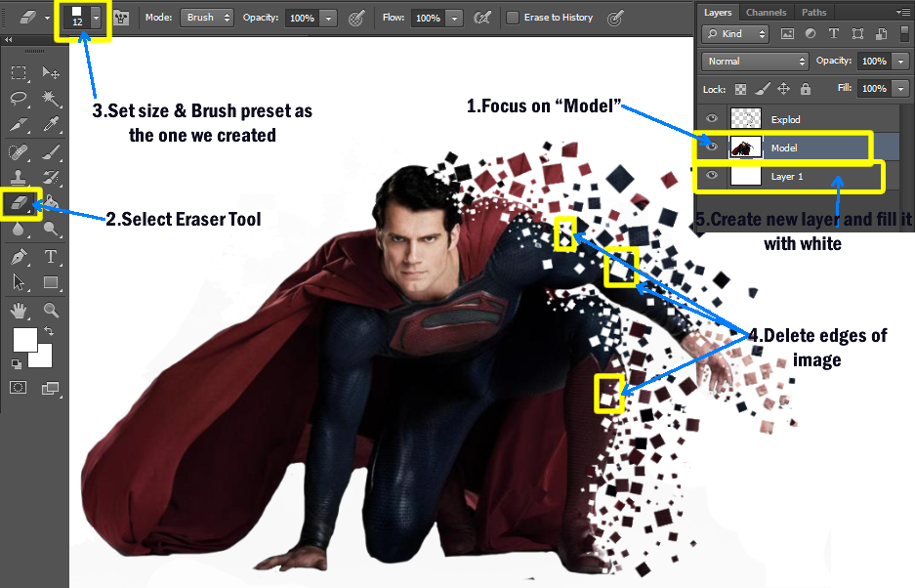The height and width of the screenshot is (588, 915).
Task: Switch to the Paths tab
Action: (813, 13)
